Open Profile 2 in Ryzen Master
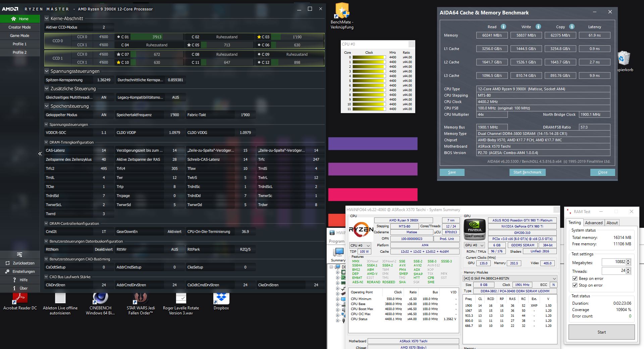The image size is (644, 349). (x=20, y=52)
